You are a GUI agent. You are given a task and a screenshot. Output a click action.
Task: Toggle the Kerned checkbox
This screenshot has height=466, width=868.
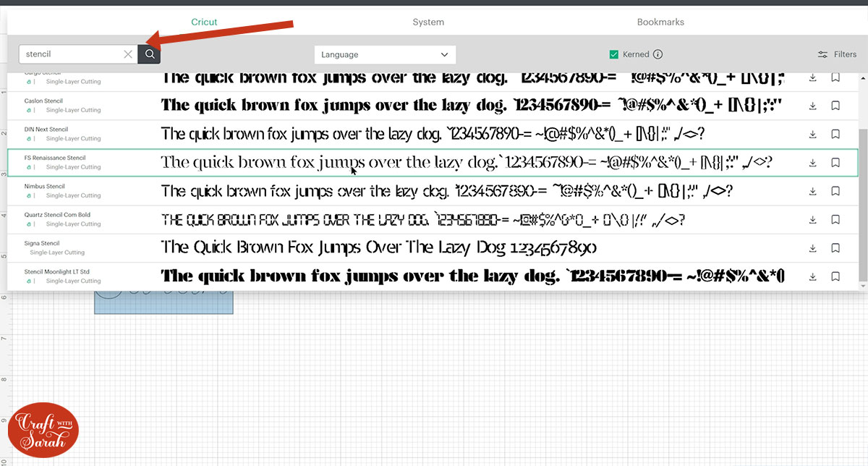tap(613, 54)
